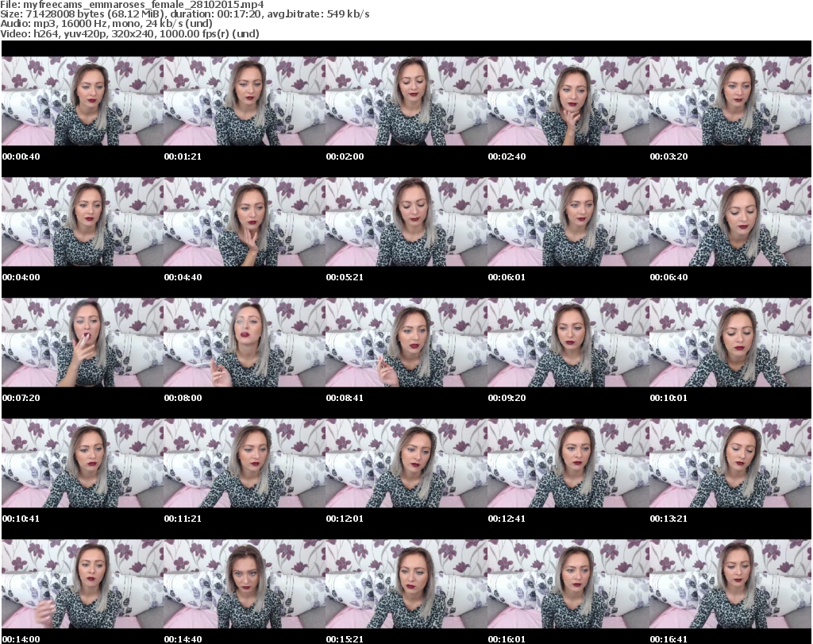The height and width of the screenshot is (644, 813).
Task: Click the 'Video: h264, yuv420p' info line
Action: point(129,33)
